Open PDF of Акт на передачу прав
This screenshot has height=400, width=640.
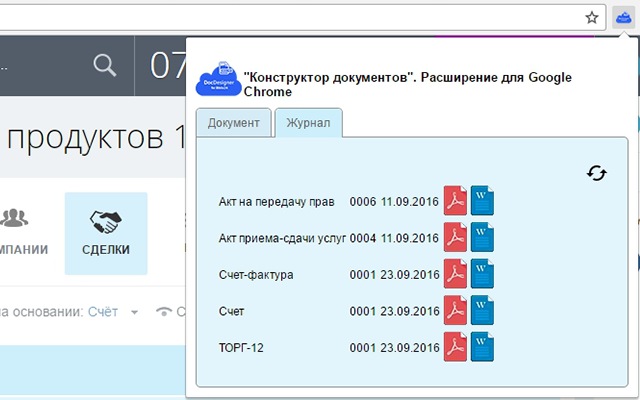(x=456, y=201)
